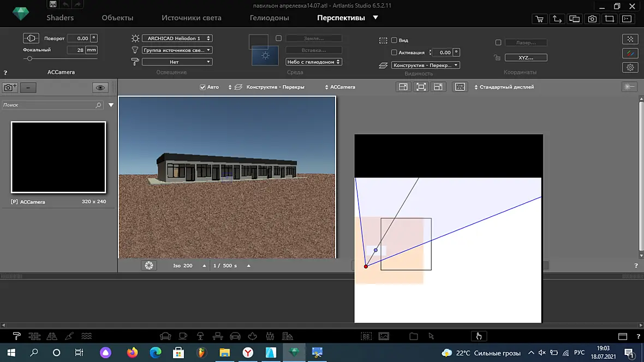Open the Стандартный дисплей display selector
Image resolution: width=644 pixels, height=362 pixels.
(504, 87)
